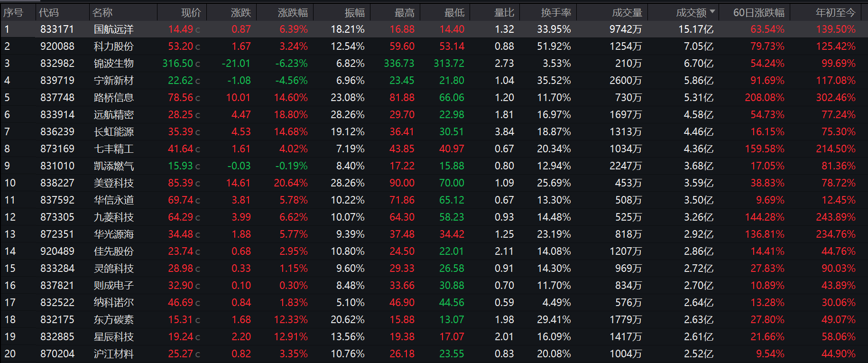The image size is (868, 363).
Task: Click stock code 832982
Action: [x=57, y=64]
